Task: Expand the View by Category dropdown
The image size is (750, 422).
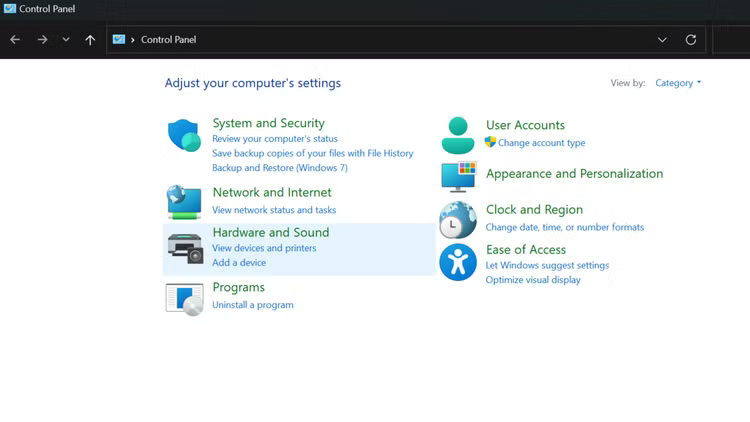Action: point(678,83)
